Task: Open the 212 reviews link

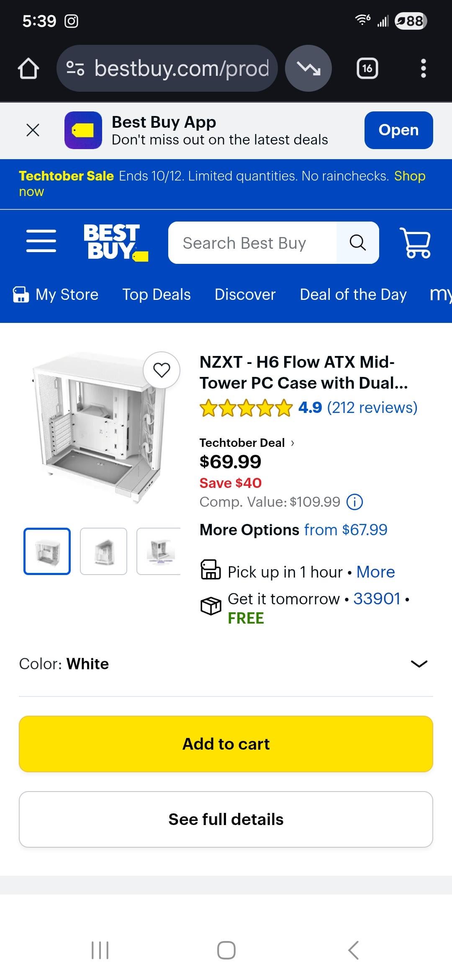Action: pyautogui.click(x=372, y=407)
